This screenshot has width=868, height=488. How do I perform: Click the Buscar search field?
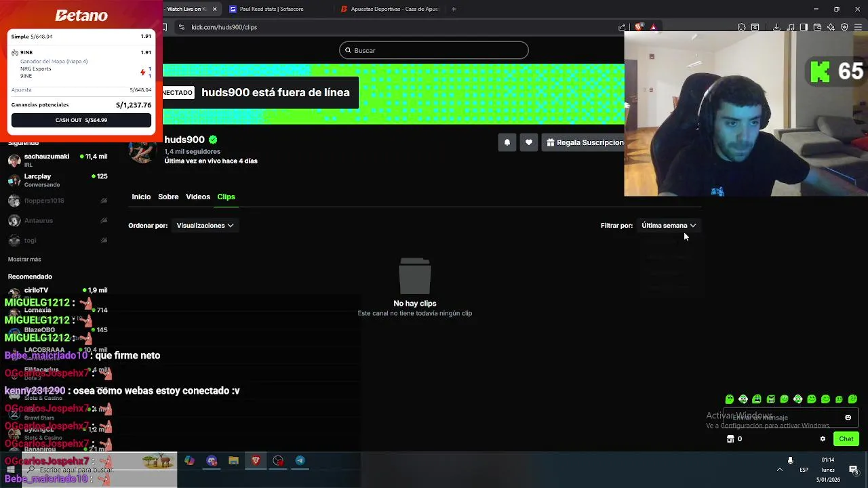(x=434, y=50)
